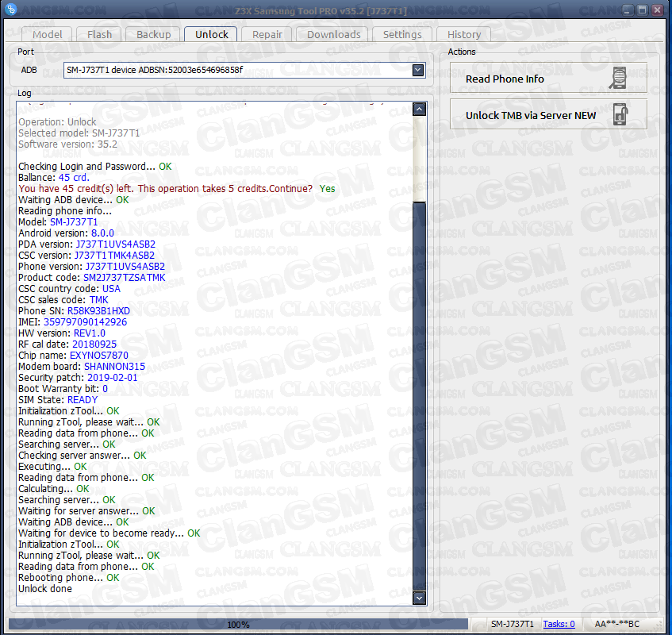This screenshot has height=635, width=672.
Task: Click the green 'Yes' confirmation text
Action: click(x=327, y=189)
